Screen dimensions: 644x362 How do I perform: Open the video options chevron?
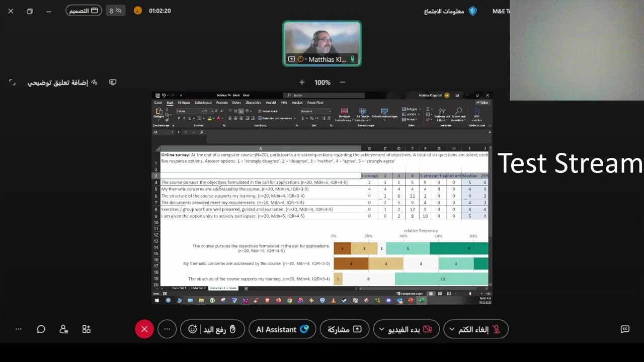click(382, 329)
